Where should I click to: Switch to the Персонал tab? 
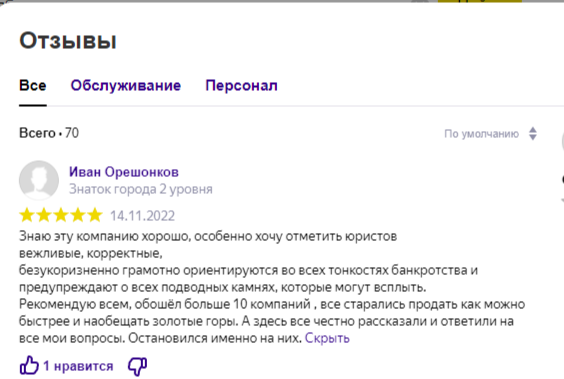(241, 86)
